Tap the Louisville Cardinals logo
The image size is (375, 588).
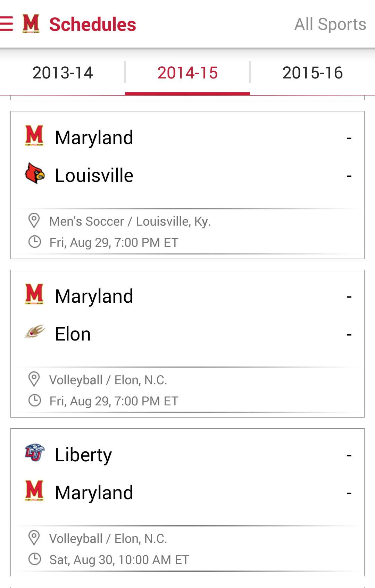[35, 173]
